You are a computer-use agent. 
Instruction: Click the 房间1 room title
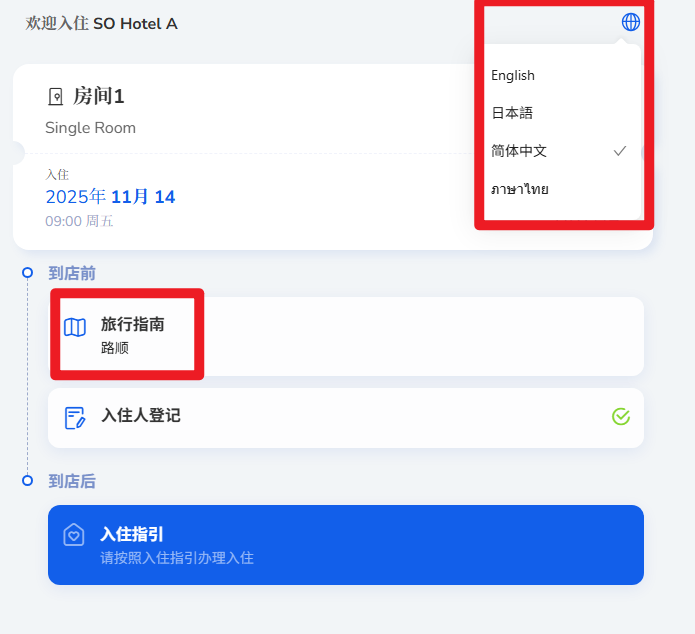pos(98,96)
